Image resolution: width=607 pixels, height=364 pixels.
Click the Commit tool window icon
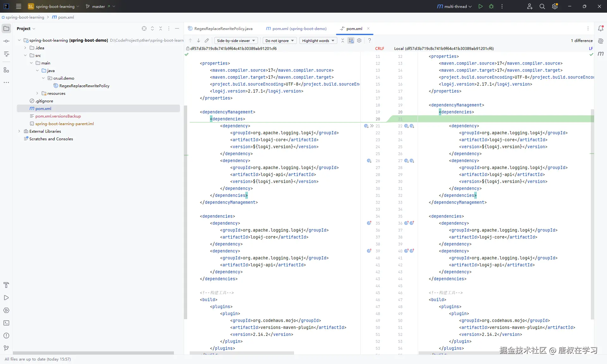pyautogui.click(x=6, y=41)
